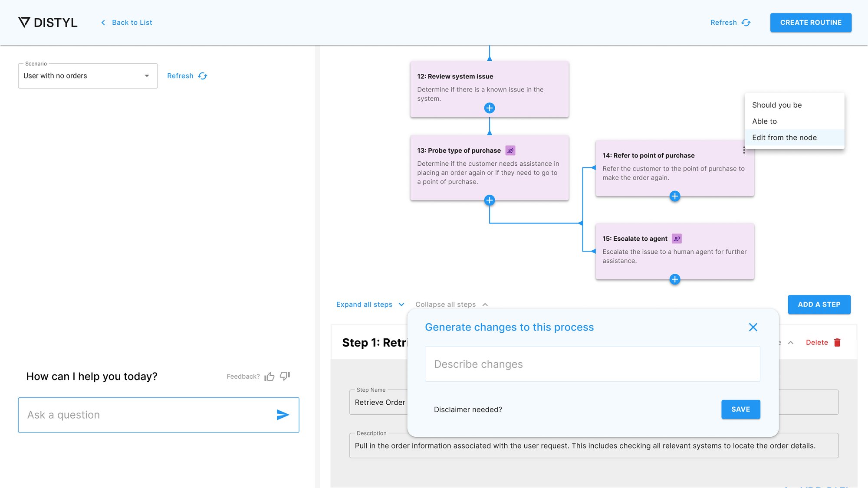Open the Scenario dropdown
The height and width of the screenshot is (488, 868).
(x=88, y=76)
